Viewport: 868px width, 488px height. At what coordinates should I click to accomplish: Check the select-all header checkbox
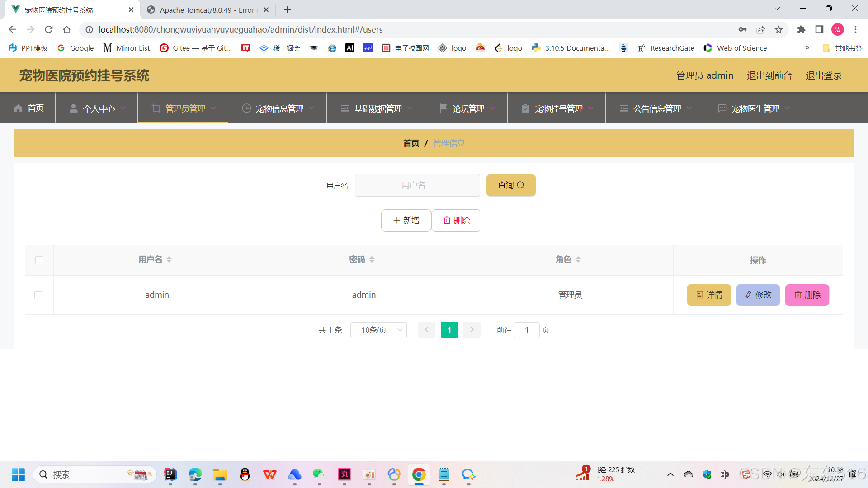point(39,260)
